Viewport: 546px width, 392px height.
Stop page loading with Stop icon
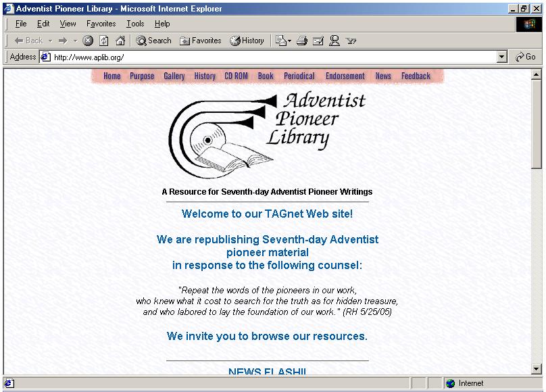[x=88, y=41]
